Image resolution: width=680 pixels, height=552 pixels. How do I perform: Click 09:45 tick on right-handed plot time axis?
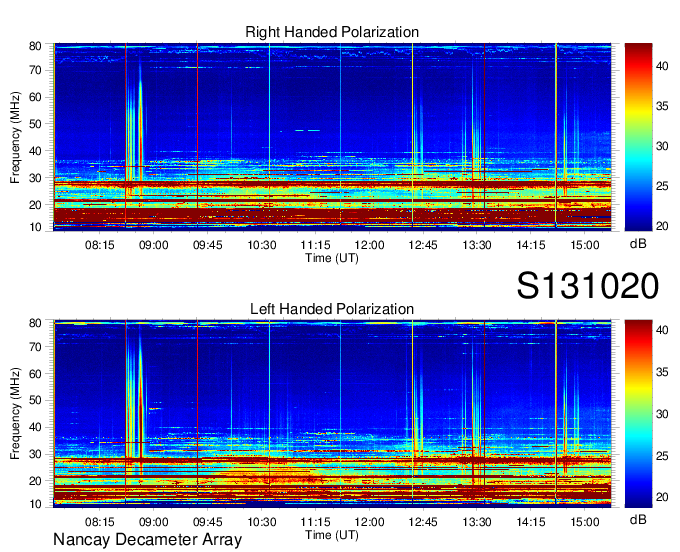tap(208, 245)
